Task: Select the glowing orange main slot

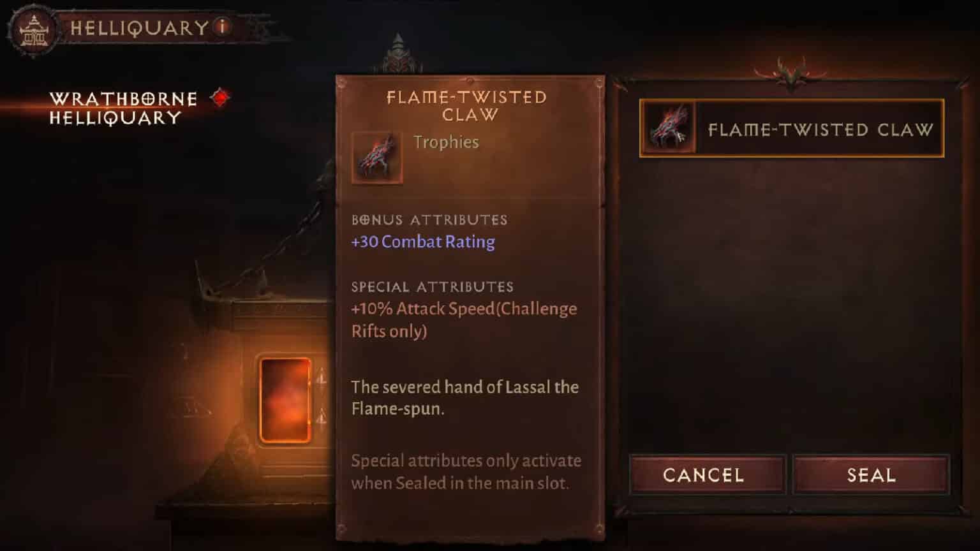Action: click(x=285, y=400)
